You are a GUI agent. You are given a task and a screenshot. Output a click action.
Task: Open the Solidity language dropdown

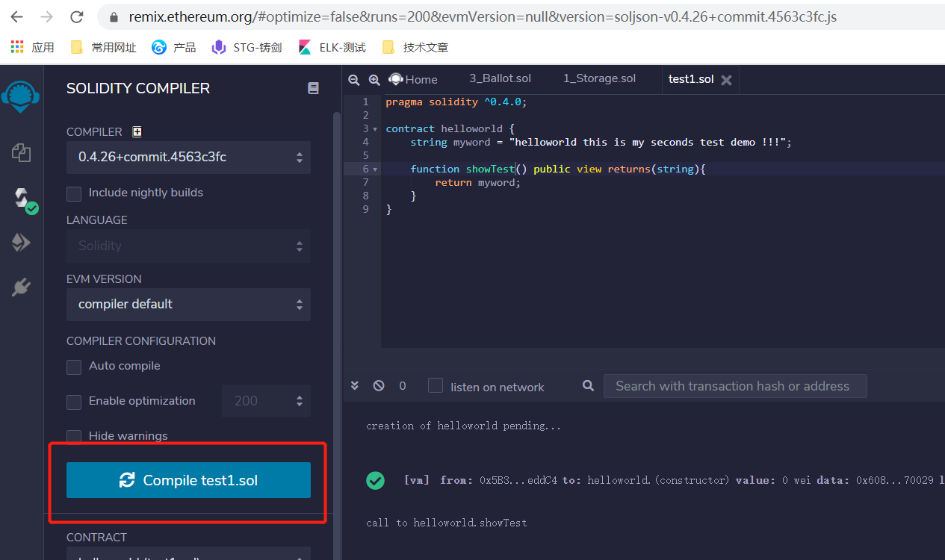188,246
